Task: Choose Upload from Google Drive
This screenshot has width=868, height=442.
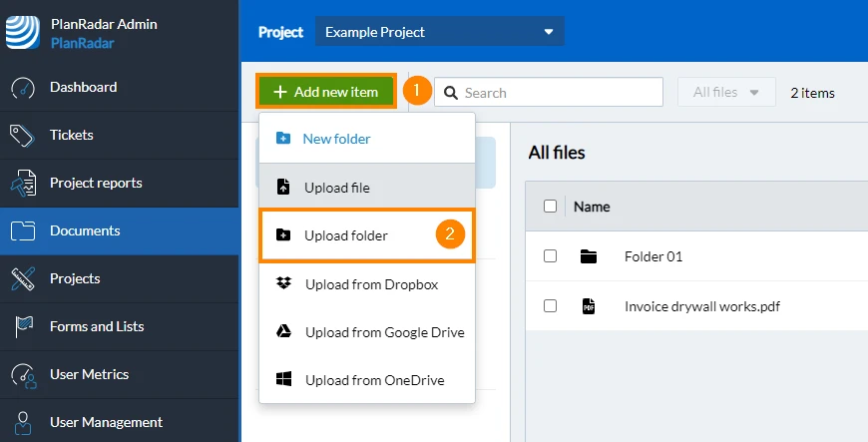Action: point(367,332)
